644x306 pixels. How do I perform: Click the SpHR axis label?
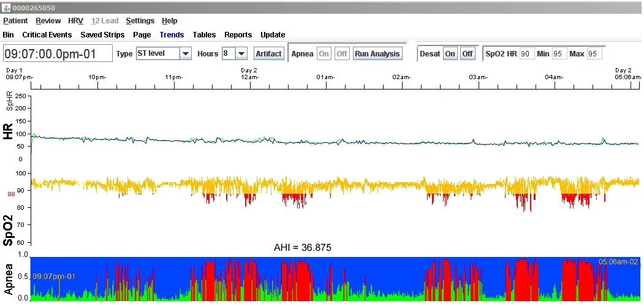[10, 102]
